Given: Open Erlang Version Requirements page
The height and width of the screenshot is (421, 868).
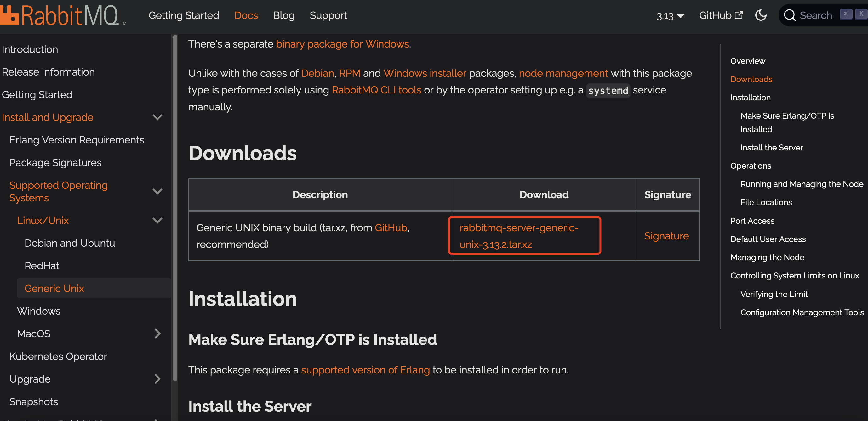Looking at the screenshot, I should 77,140.
